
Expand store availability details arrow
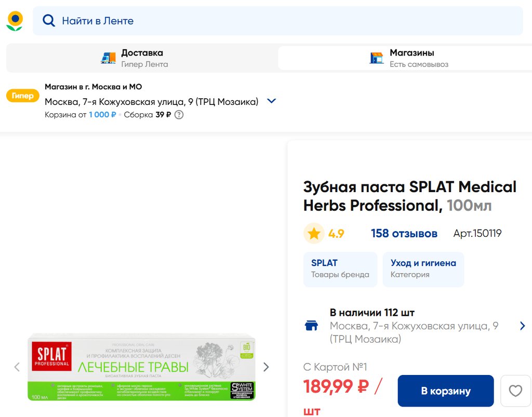(x=523, y=326)
